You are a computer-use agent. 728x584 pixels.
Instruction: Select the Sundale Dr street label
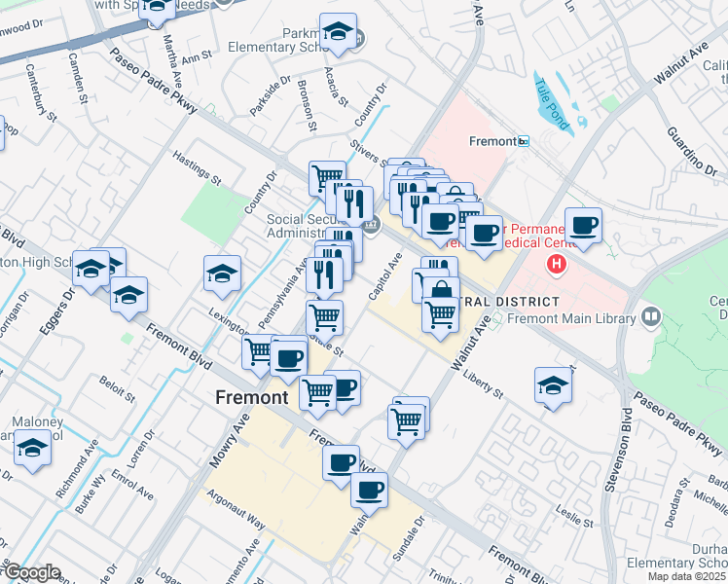coord(409,538)
